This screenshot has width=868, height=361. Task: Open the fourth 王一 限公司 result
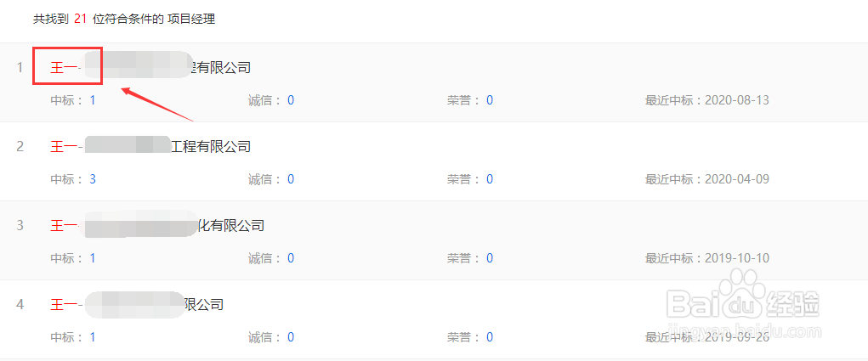tap(137, 304)
